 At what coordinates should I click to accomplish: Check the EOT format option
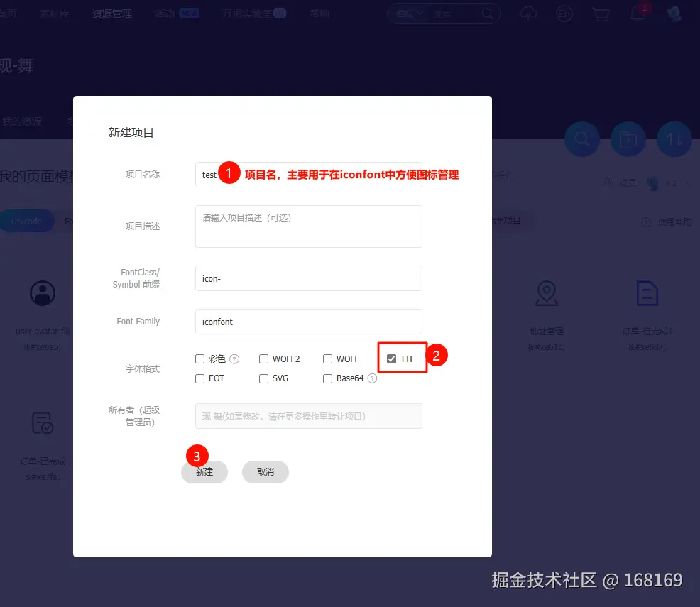(200, 378)
